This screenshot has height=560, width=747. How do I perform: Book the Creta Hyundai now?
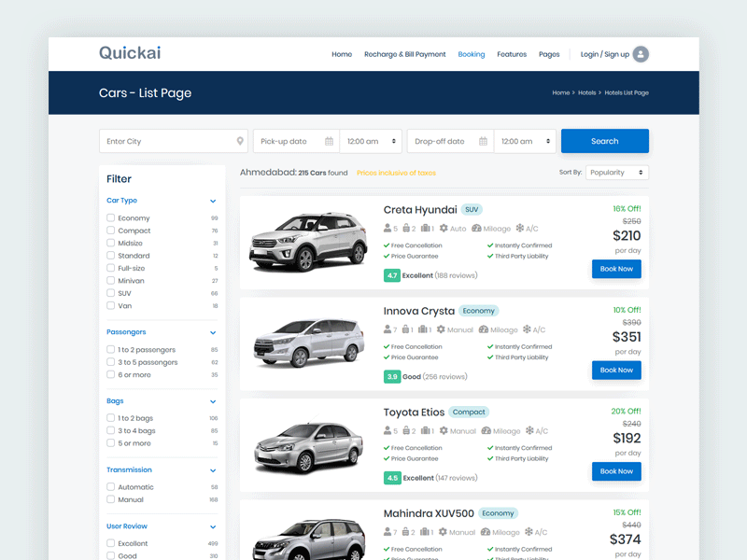(616, 269)
